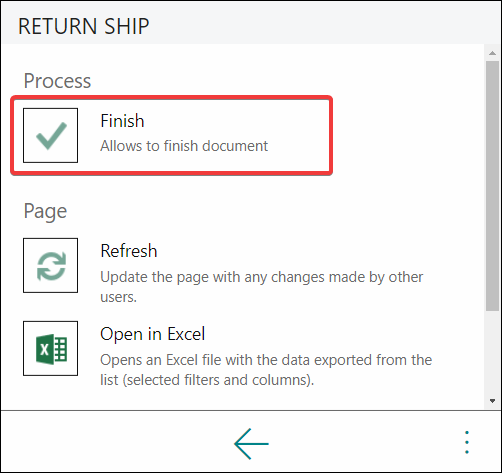Go back using the left arrow icon
The height and width of the screenshot is (473, 502).
[251, 444]
